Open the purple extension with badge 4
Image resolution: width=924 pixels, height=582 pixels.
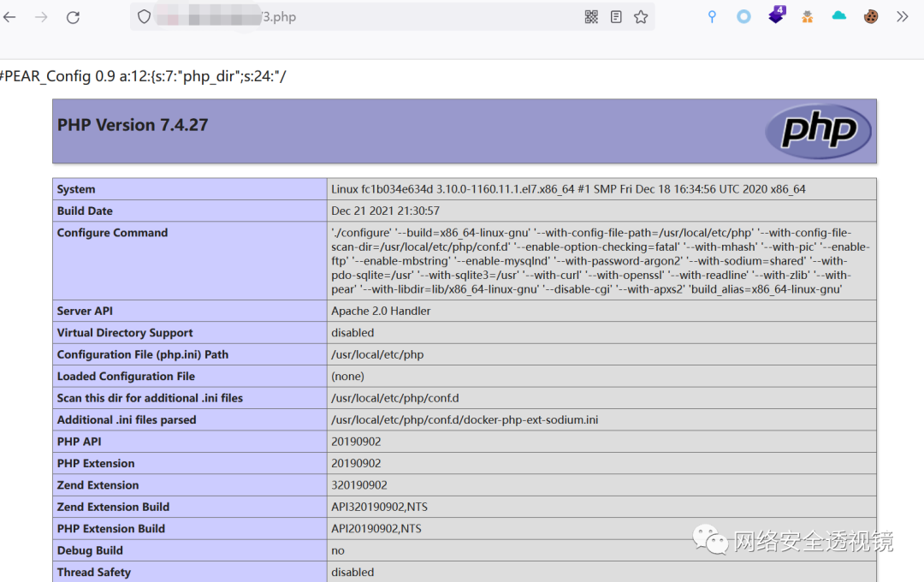click(777, 15)
